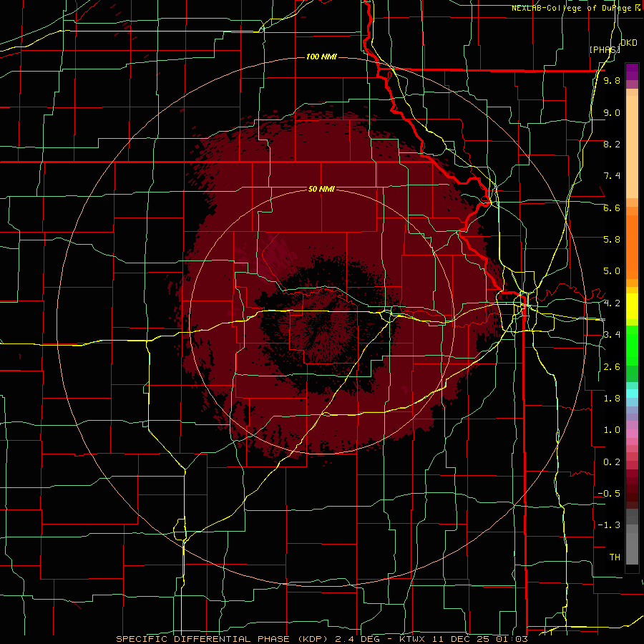Select the yellow segment of the color bar

[x=632, y=306]
